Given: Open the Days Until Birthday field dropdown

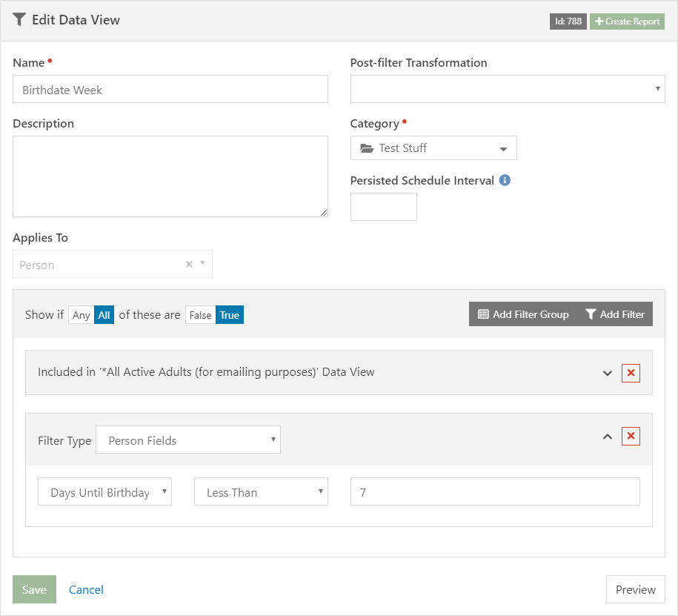Looking at the screenshot, I should click(104, 492).
